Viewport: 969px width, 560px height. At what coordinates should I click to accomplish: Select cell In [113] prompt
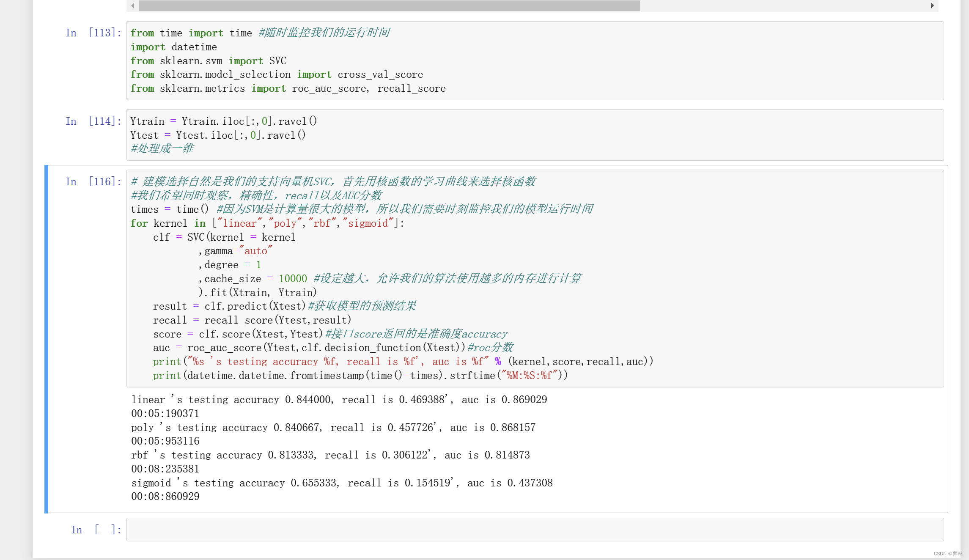pos(93,33)
